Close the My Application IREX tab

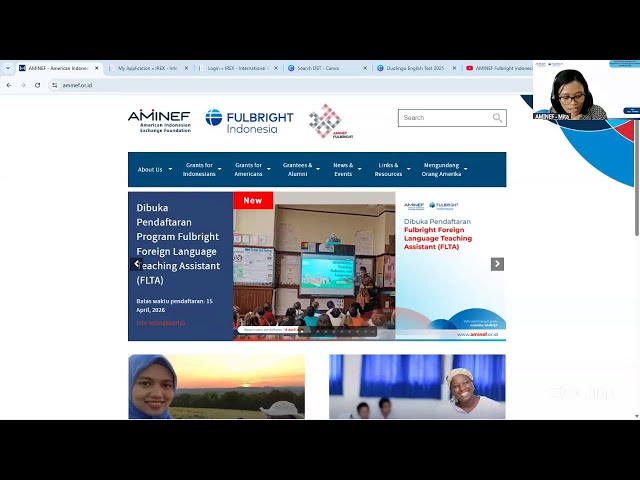[x=187, y=68]
